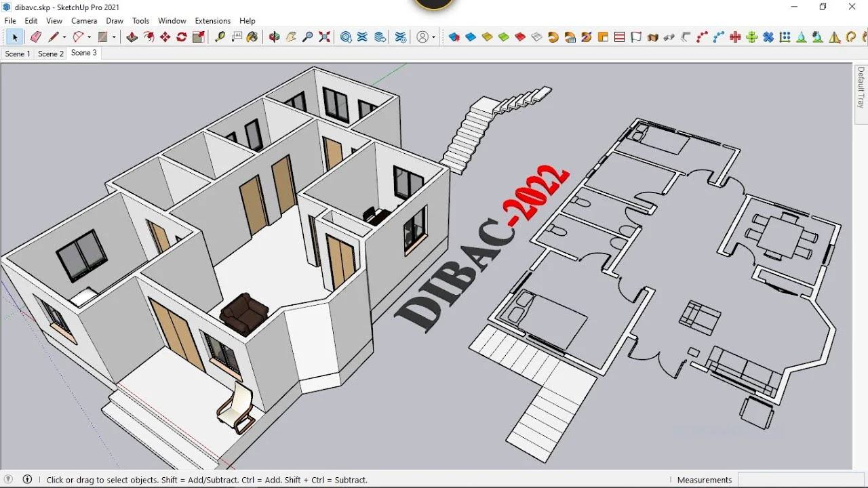Activate the Push/Pull tool
868x488 pixels.
[x=132, y=37]
